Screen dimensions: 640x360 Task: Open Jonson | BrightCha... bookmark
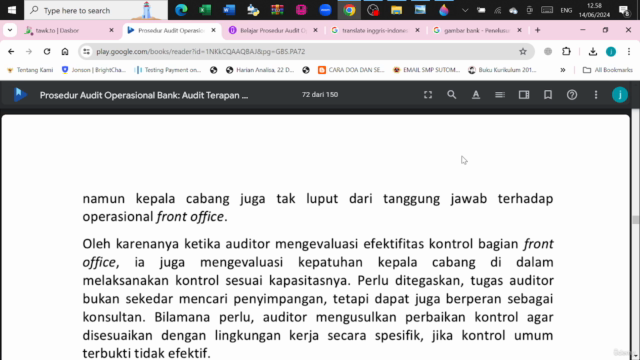click(x=93, y=70)
